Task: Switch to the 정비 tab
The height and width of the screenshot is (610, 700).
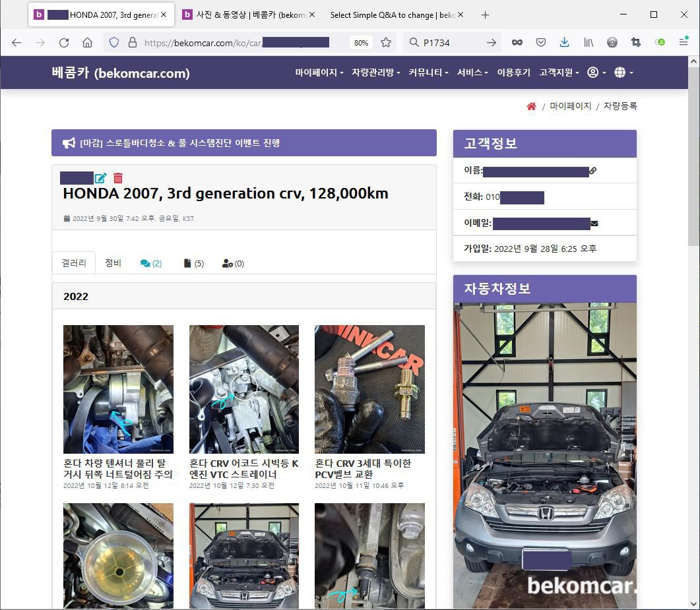Action: click(113, 263)
